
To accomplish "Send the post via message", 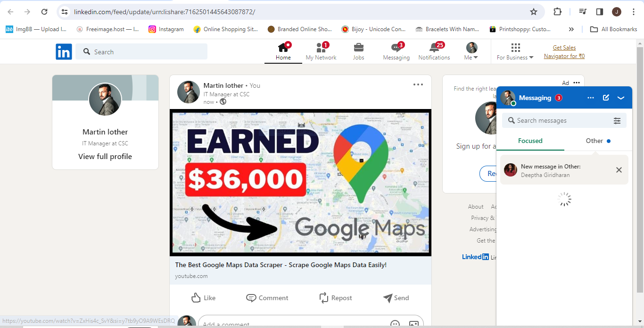I will click(x=396, y=298).
